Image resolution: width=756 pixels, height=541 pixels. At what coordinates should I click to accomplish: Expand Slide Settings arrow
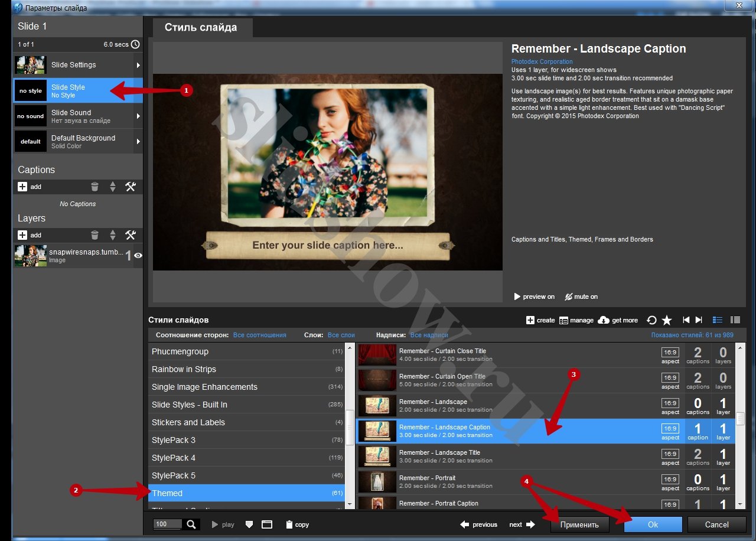139,65
